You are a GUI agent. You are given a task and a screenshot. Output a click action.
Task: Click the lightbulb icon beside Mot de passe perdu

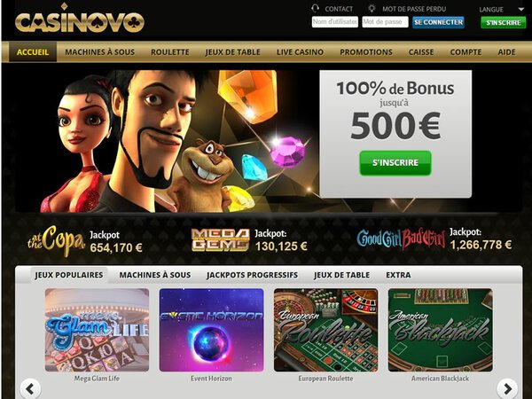pyautogui.click(x=372, y=9)
